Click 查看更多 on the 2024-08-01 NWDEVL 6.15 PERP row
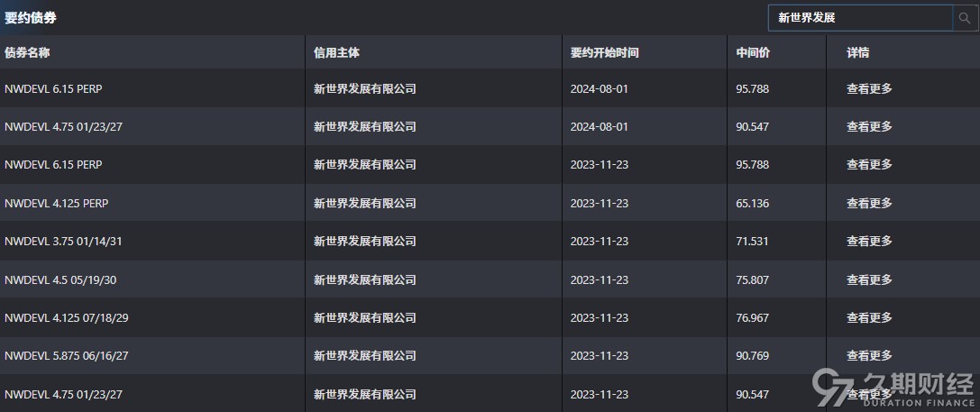The height and width of the screenshot is (412, 980). click(x=869, y=88)
